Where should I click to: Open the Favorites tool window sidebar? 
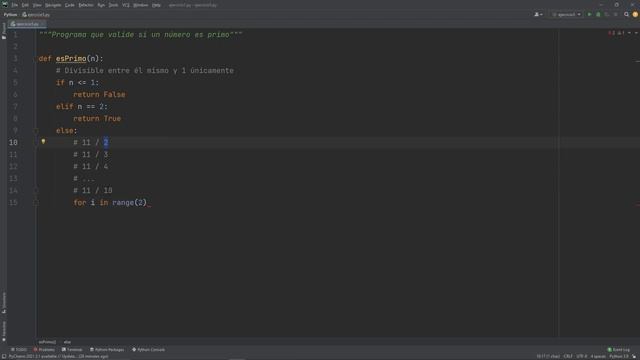4,331
